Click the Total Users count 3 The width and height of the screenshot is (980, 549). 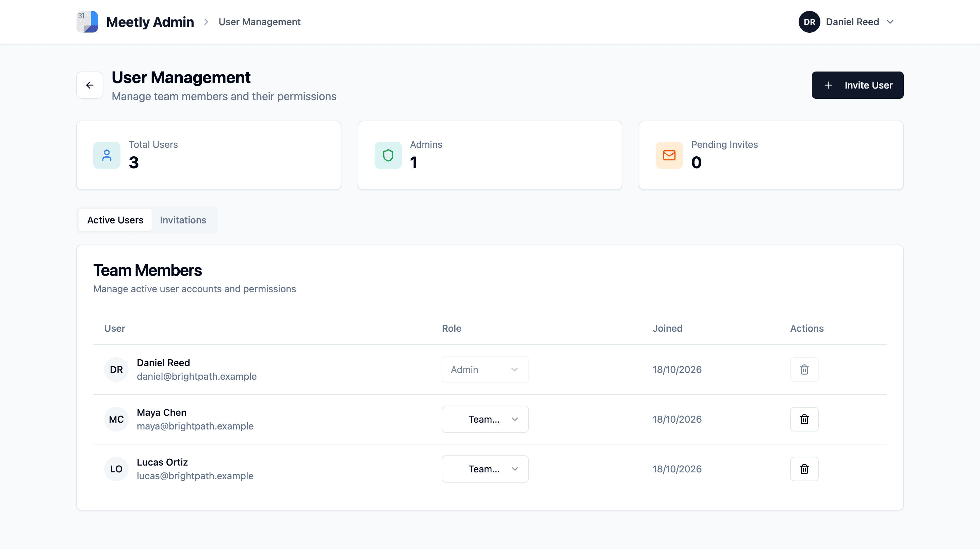(133, 162)
